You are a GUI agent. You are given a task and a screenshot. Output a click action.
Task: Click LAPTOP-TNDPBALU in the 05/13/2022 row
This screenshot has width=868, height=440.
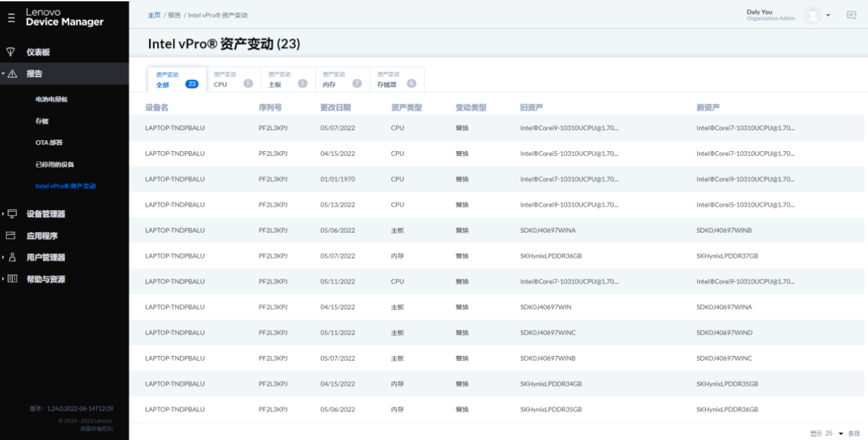coord(175,205)
